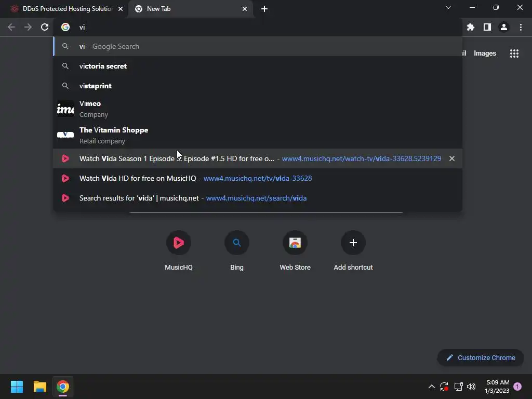Select the Vimeo Company suggestion
The image size is (532, 399).
(x=258, y=109)
